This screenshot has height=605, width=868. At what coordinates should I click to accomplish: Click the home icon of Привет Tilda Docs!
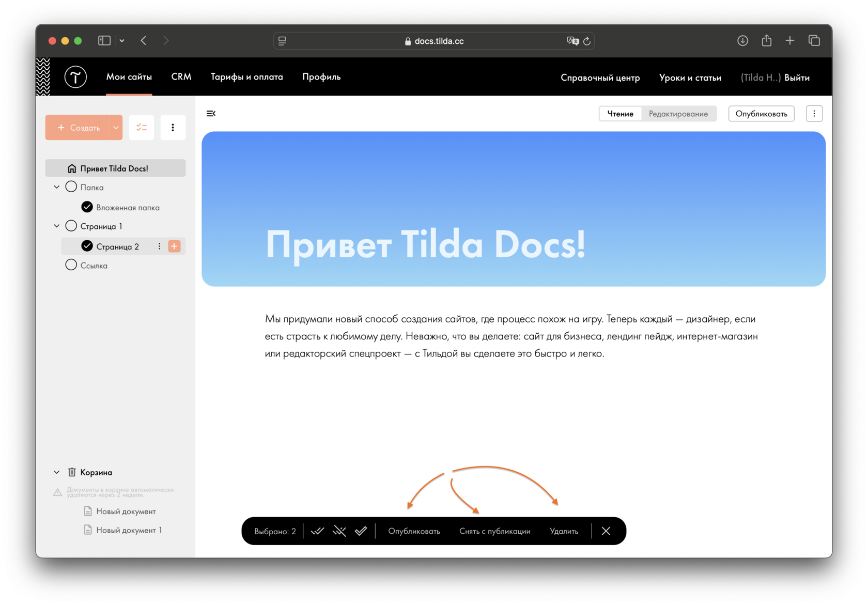tap(72, 168)
